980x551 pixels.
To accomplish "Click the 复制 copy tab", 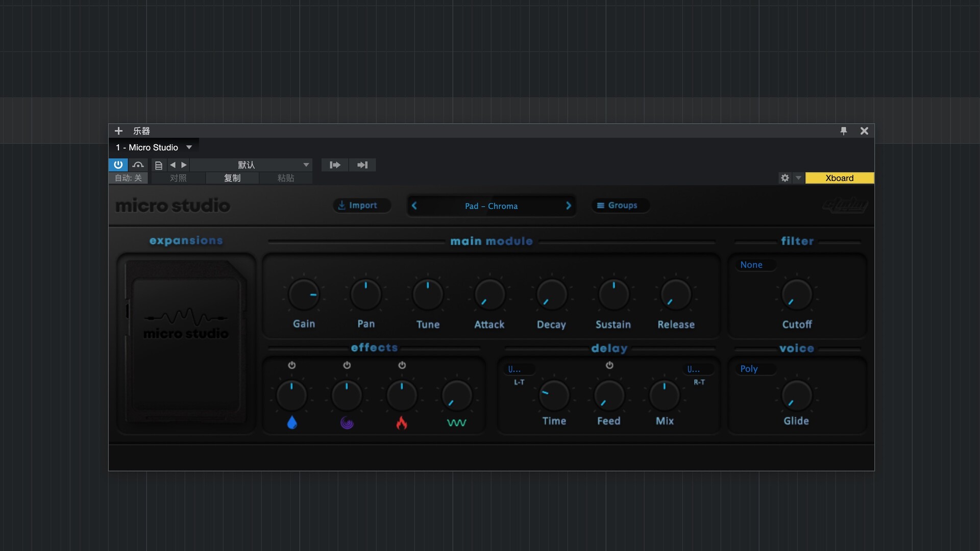I will (x=232, y=178).
